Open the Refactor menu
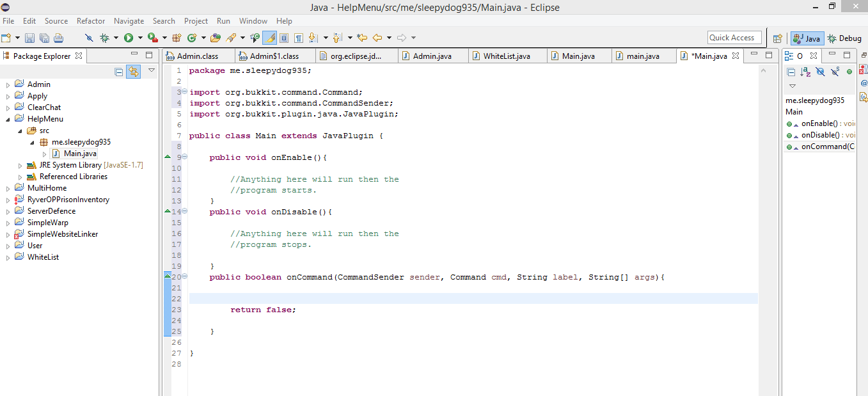868x396 pixels. (x=91, y=21)
